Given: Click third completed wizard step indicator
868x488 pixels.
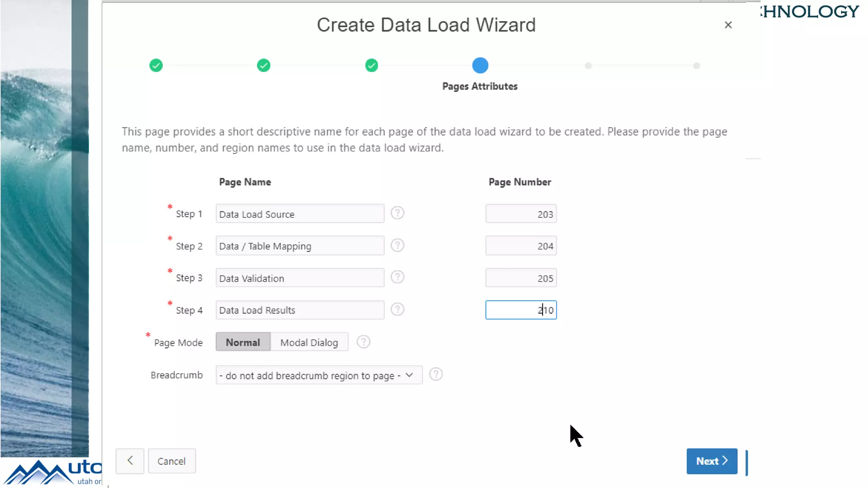Looking at the screenshot, I should 372,66.
